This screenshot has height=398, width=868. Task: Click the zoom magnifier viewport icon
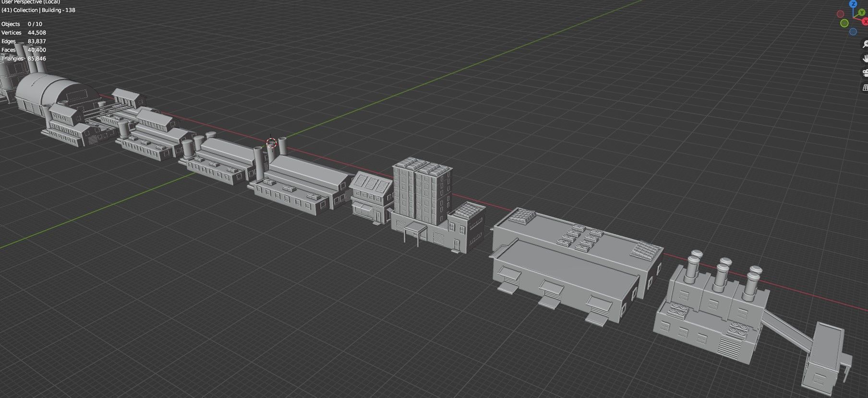[864, 44]
